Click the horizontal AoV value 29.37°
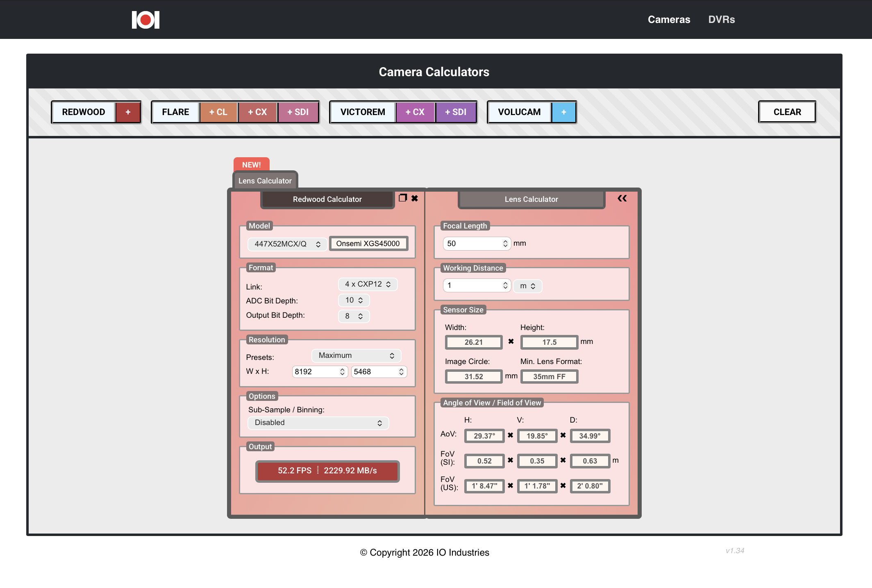The image size is (872, 588). point(484,436)
